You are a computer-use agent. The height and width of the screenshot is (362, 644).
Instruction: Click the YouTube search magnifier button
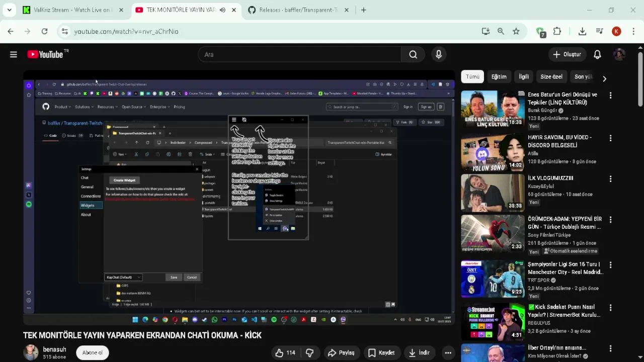click(413, 54)
